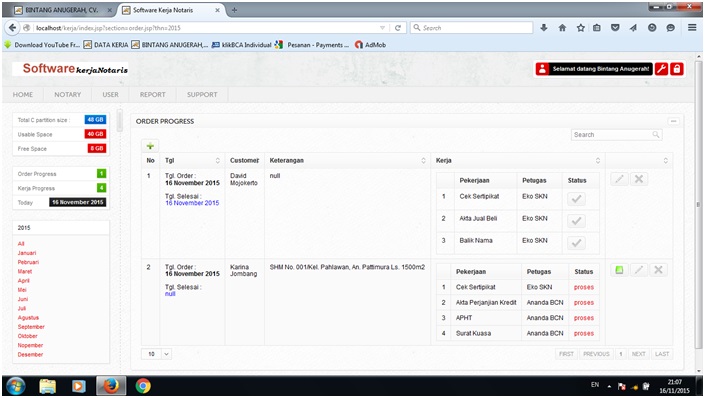Edit Karina Jombang order with pencil icon
Image resolution: width=705 pixels, height=398 pixels.
click(638, 270)
